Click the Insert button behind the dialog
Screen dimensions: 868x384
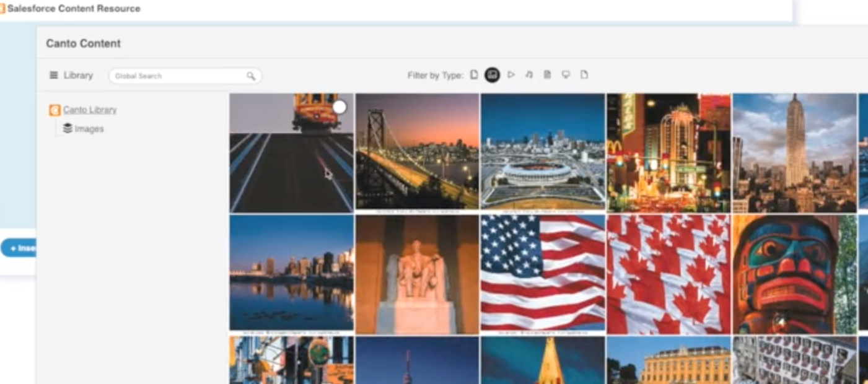19,248
